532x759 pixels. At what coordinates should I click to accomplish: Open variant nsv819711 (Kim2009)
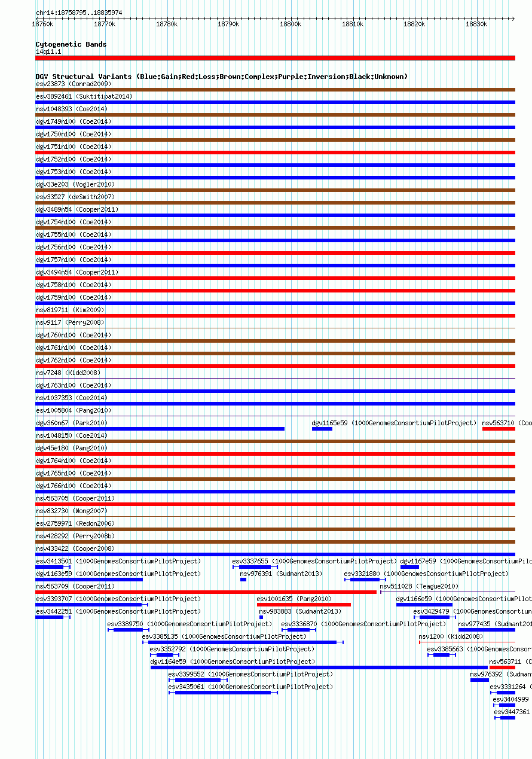pyautogui.click(x=70, y=310)
